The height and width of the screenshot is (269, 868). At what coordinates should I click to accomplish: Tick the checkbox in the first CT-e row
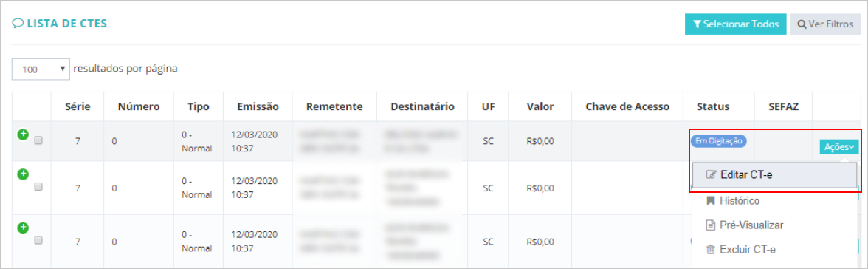(38, 141)
